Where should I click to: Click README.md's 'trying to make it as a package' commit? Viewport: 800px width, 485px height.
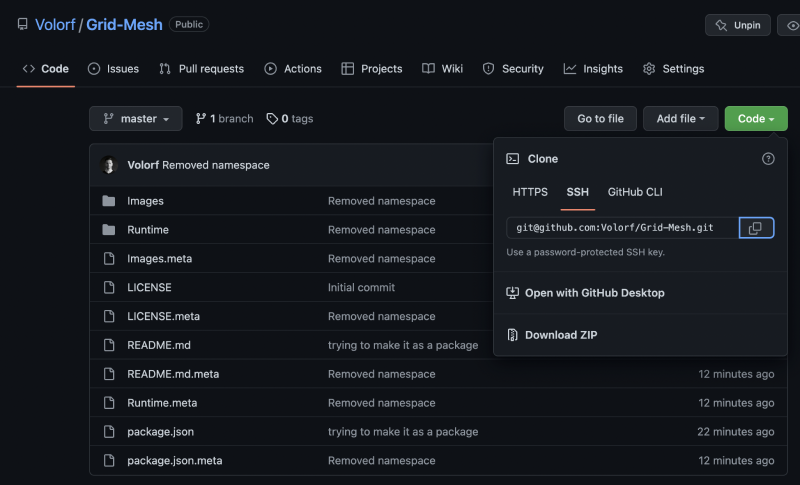[x=403, y=345]
